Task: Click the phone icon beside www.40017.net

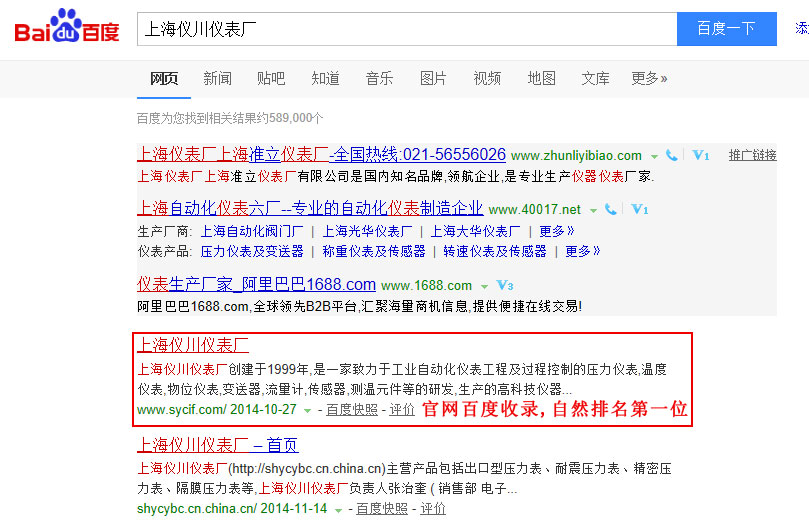Action: click(610, 209)
